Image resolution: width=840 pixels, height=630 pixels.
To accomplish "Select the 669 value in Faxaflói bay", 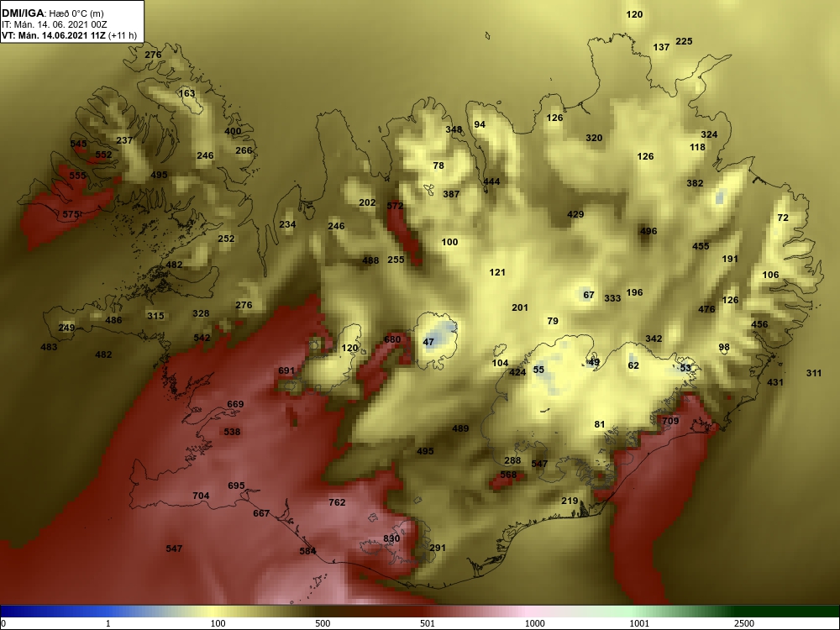I will click(235, 405).
